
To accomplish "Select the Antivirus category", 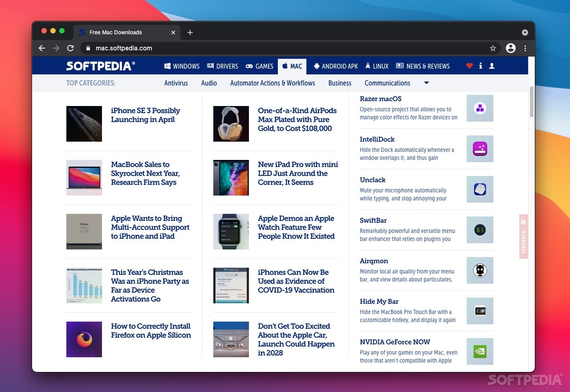I will pyautogui.click(x=176, y=83).
